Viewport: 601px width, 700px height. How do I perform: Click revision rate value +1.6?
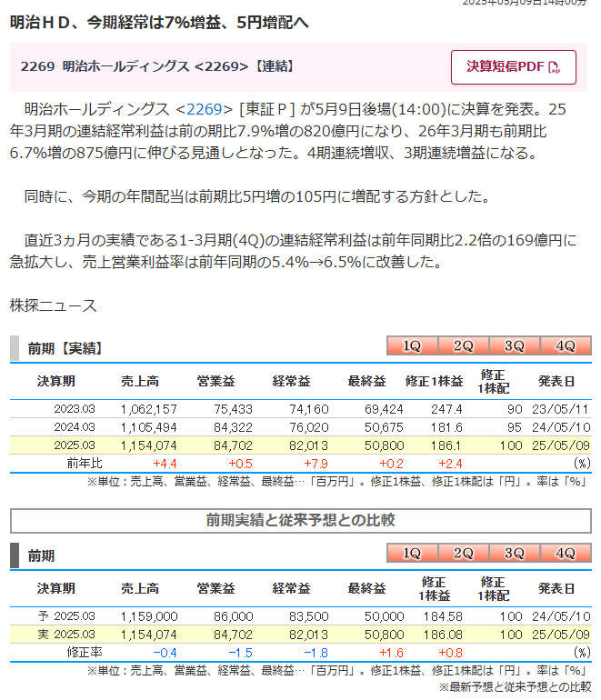tap(391, 653)
